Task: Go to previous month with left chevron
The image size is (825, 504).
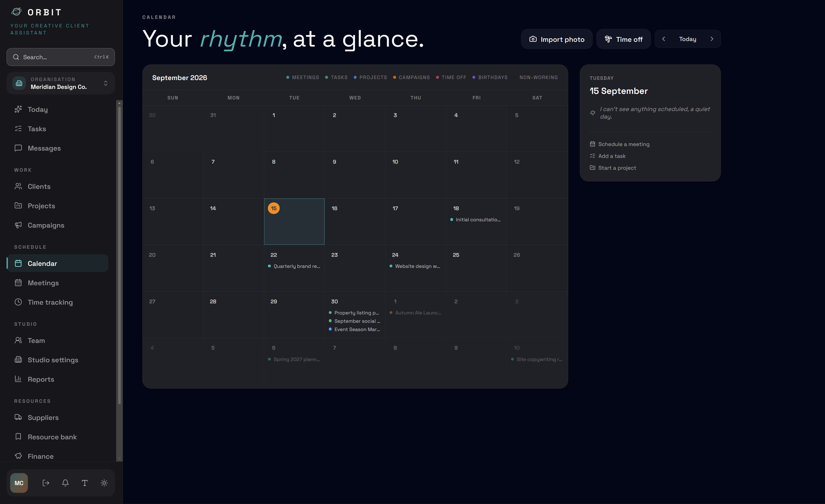Action: click(x=664, y=39)
